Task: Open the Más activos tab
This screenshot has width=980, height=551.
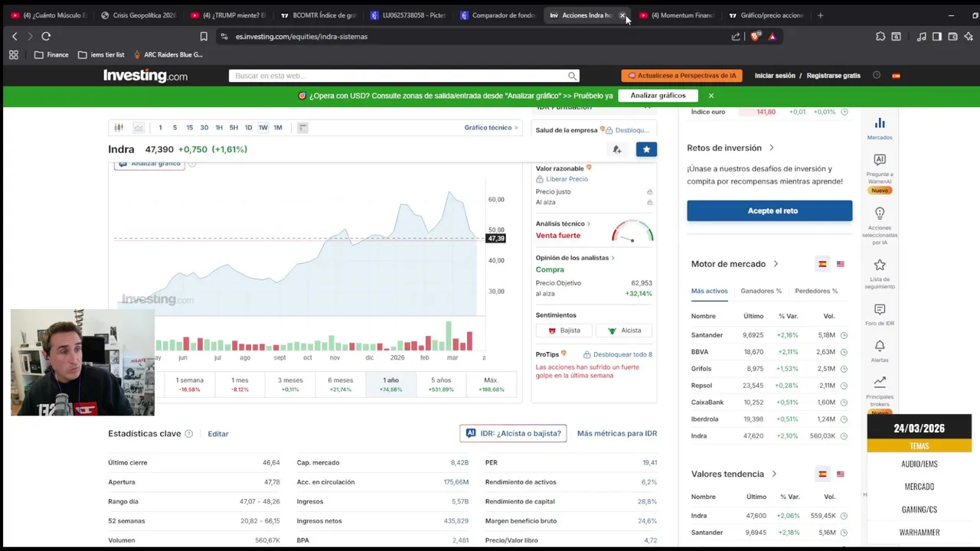Action: point(709,291)
